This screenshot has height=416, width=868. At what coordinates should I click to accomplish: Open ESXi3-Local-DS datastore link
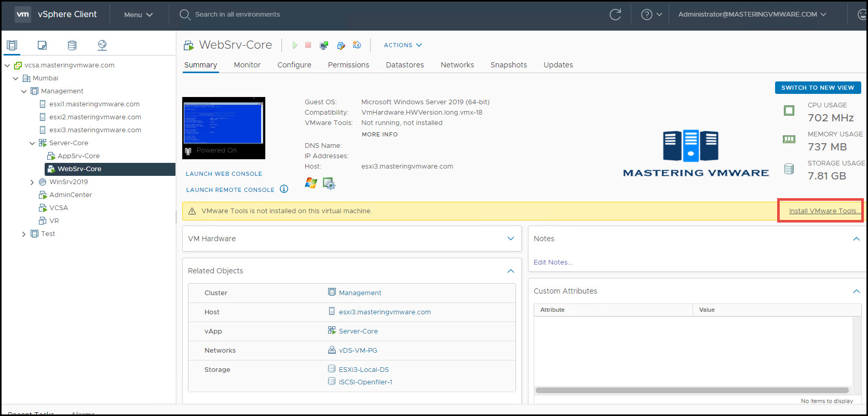(364, 370)
